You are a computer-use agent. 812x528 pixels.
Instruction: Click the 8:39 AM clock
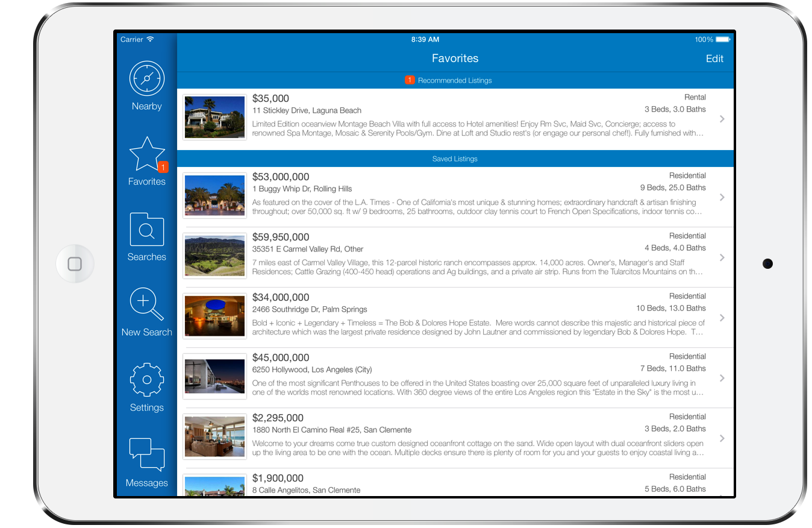pyautogui.click(x=425, y=39)
